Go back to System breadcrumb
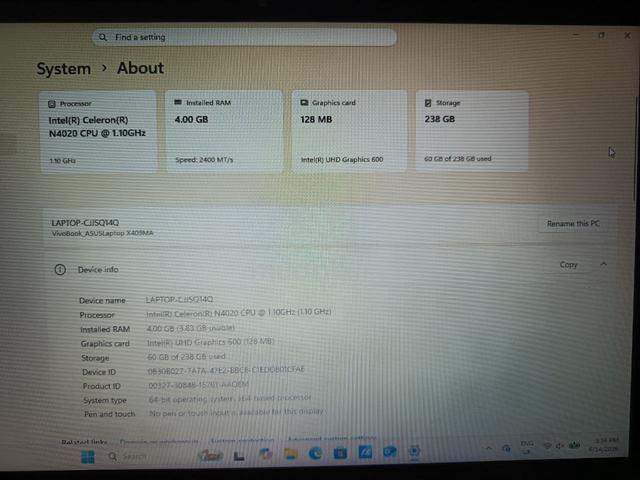 click(64, 69)
